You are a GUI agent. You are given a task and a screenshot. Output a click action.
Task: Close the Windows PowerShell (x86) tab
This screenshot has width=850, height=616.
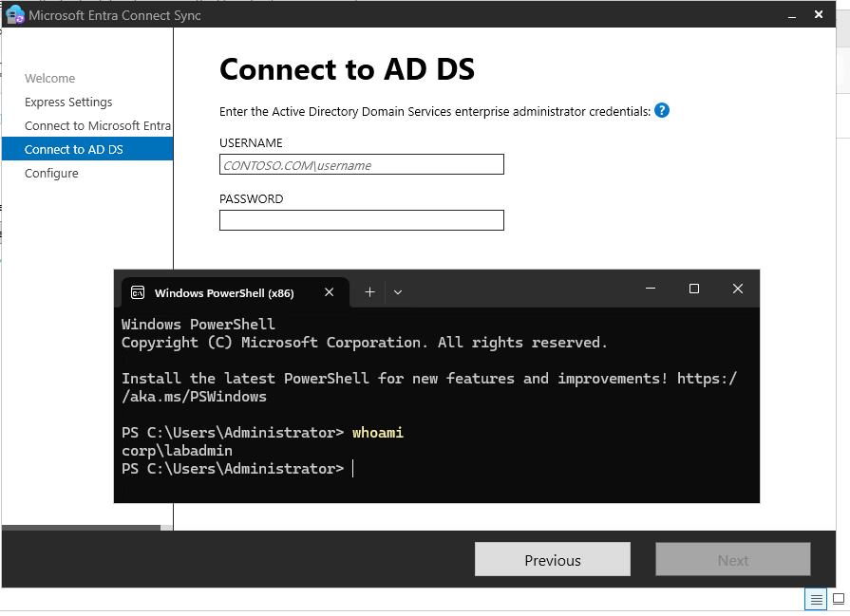coord(329,292)
